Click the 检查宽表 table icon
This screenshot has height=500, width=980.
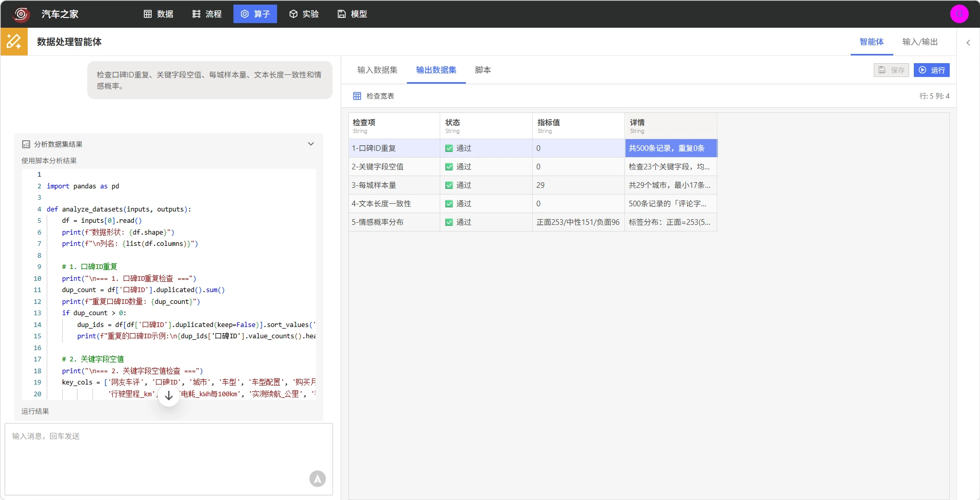click(357, 96)
